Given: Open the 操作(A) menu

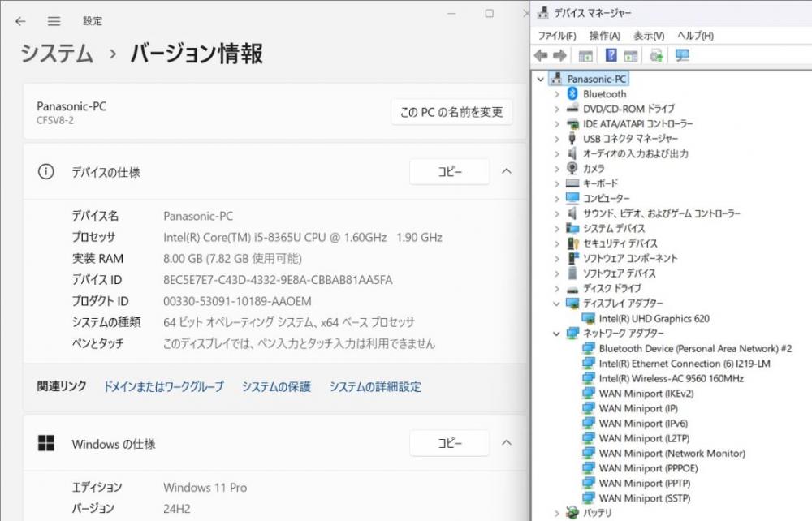Looking at the screenshot, I should (604, 36).
